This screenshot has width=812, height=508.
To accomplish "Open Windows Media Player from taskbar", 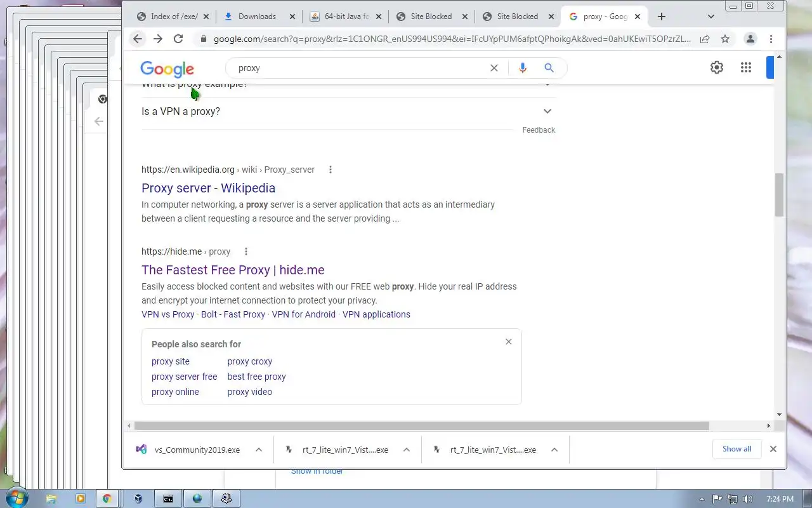I will pos(80,499).
